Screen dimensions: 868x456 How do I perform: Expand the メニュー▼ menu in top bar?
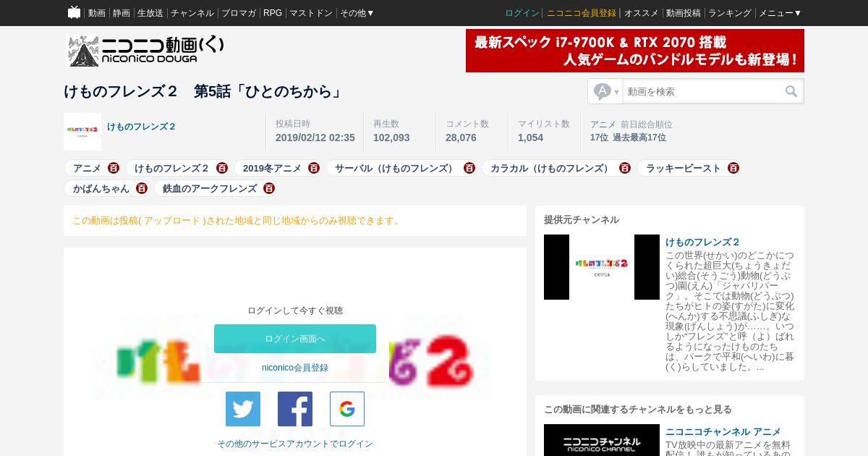(780, 13)
